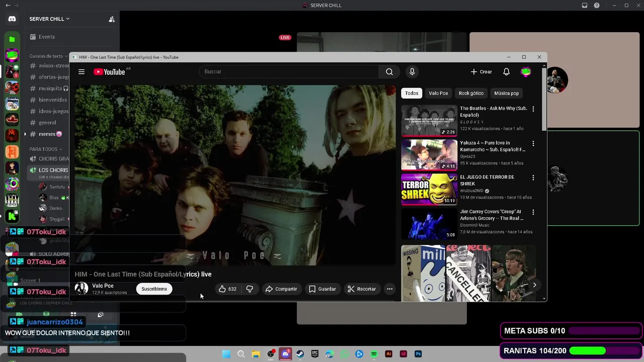This screenshot has height=362, width=644.
Task: Open the Yakuza 4 Pure Love thumbnail
Action: click(x=429, y=155)
